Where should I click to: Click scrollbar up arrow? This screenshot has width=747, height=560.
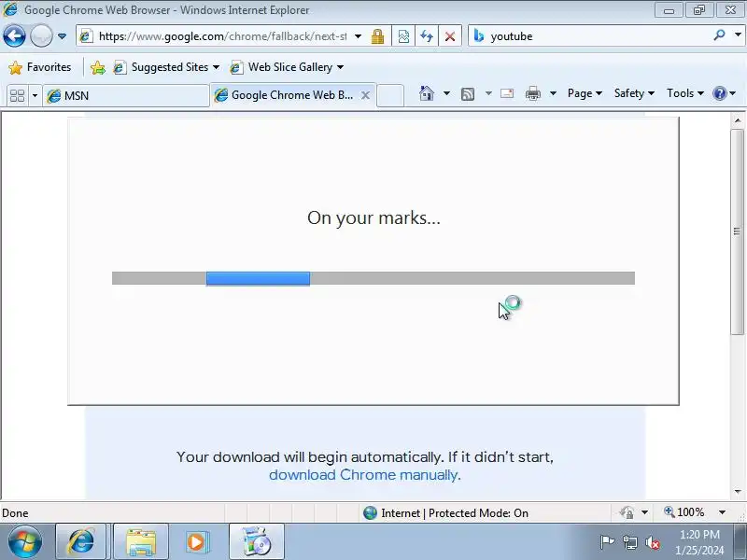[738, 120]
